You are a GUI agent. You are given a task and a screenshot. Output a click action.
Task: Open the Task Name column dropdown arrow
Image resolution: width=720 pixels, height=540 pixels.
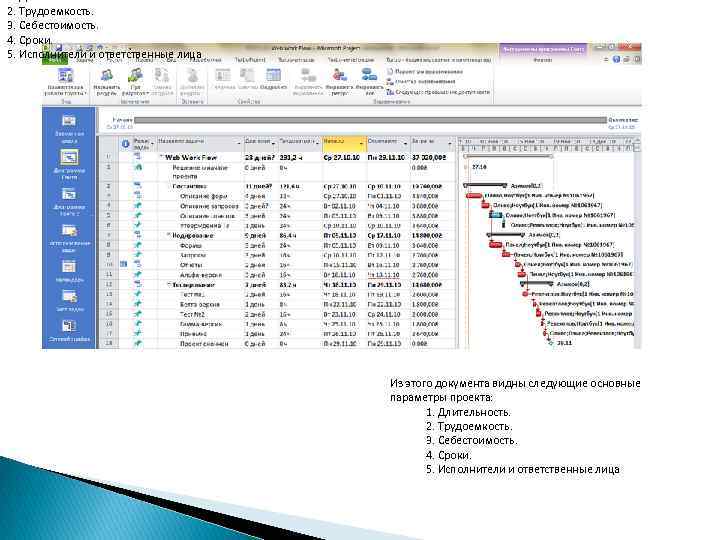[239, 144]
